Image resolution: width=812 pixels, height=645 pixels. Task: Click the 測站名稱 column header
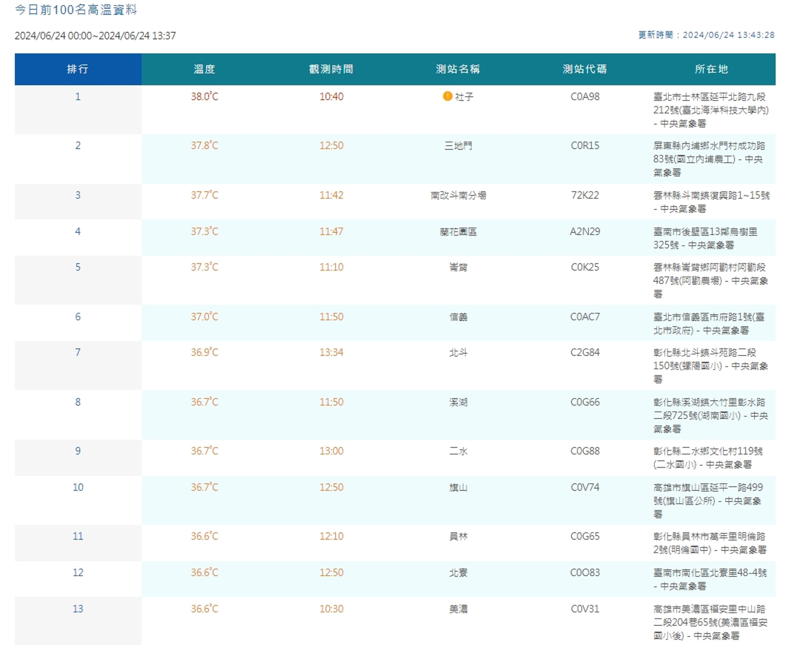coord(458,69)
